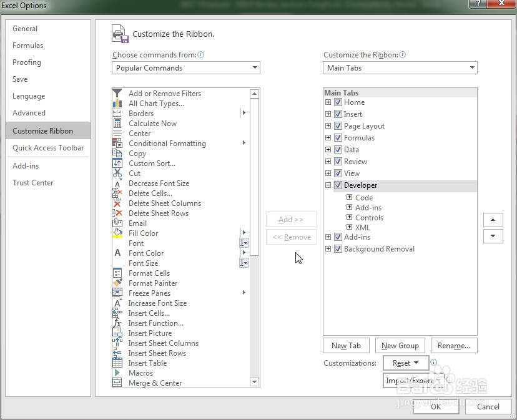Select the Custom Sort icon
The image size is (517, 420).
pos(117,163)
